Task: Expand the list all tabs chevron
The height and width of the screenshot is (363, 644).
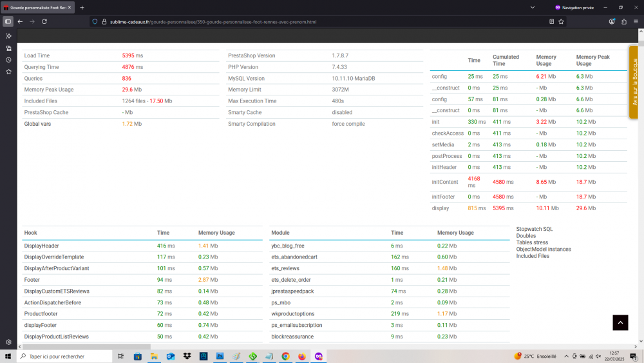Action: [x=532, y=7]
